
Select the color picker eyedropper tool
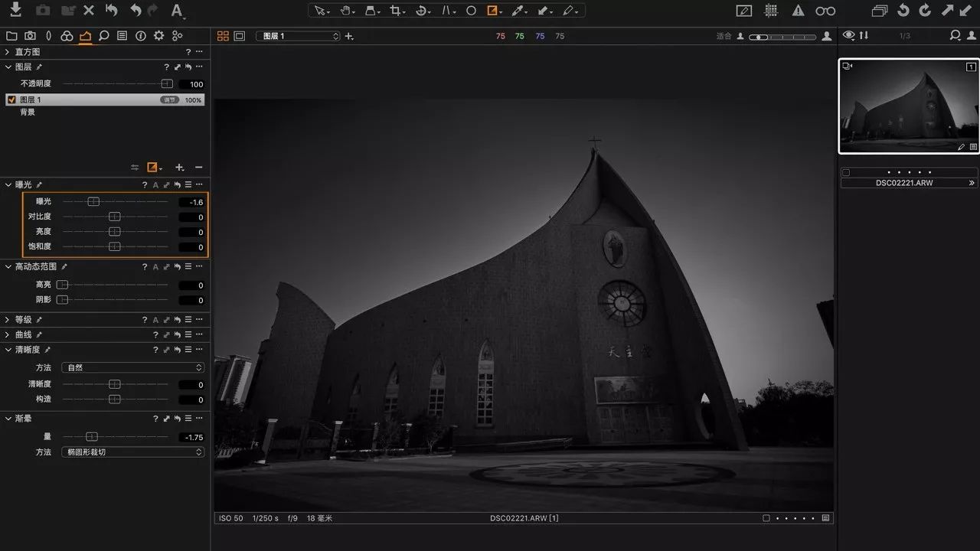[519, 11]
